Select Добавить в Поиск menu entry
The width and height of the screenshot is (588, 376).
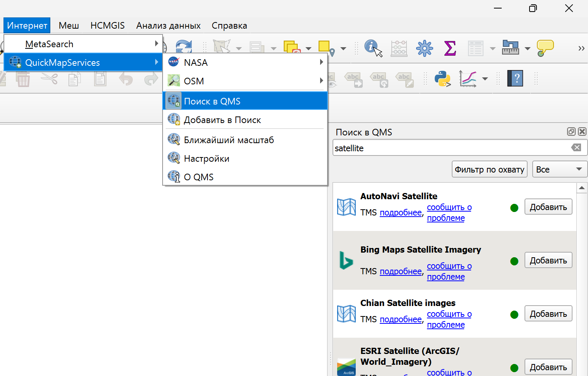(x=245, y=120)
